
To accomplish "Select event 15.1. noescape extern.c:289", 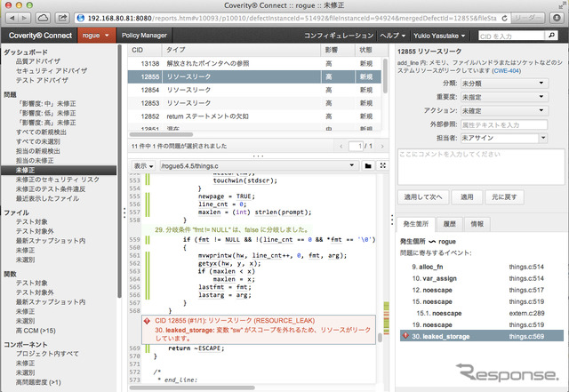I will [x=481, y=313].
